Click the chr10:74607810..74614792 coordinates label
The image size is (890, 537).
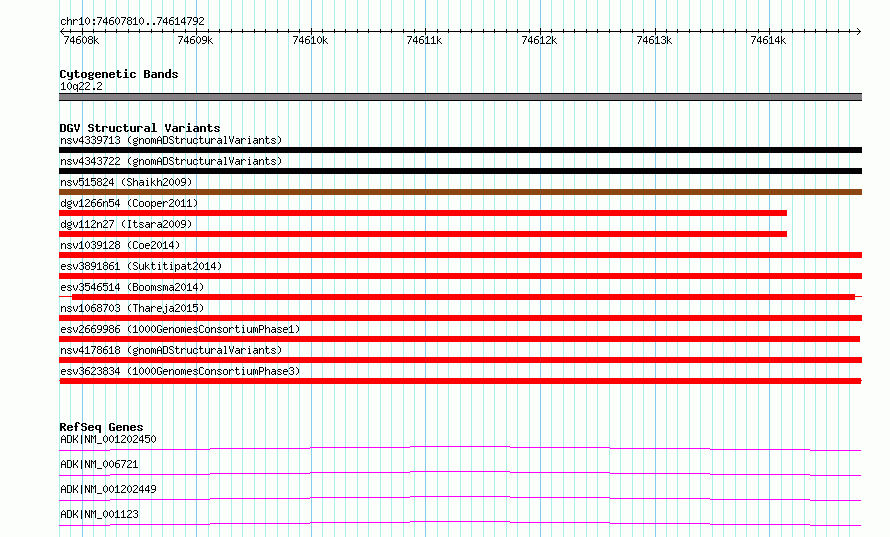click(x=132, y=21)
